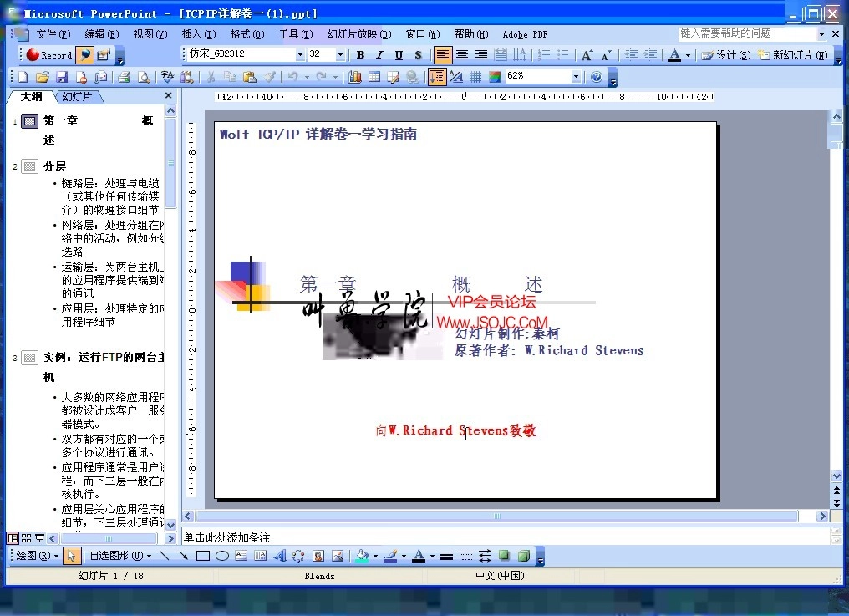Switch to the 幻灯片 tab
Viewport: 849px width, 616px height.
[x=75, y=96]
